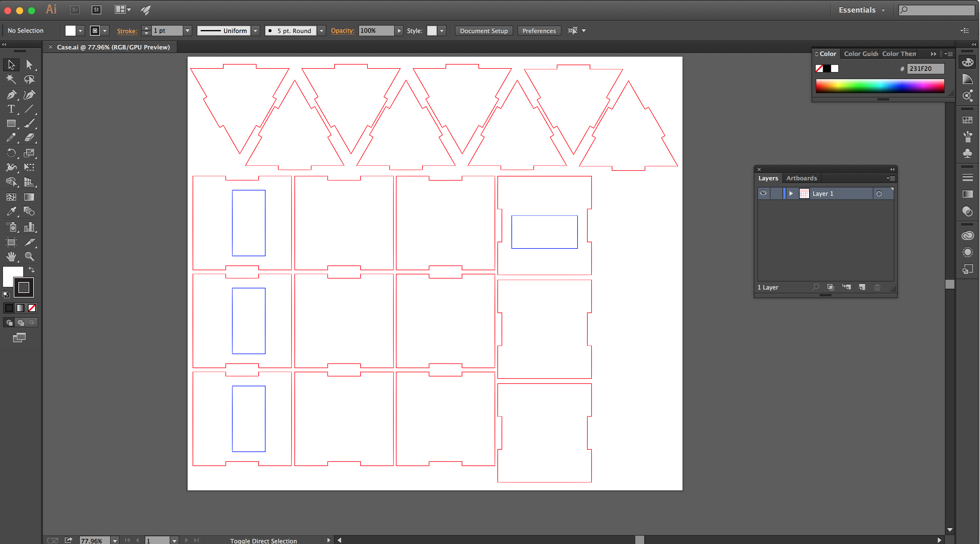Click Layer 1 target circle
The width and height of the screenshot is (980, 544).
879,194
